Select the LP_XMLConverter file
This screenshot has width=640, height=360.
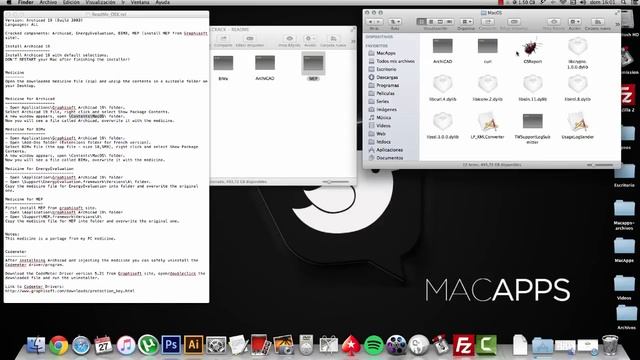pyautogui.click(x=487, y=122)
